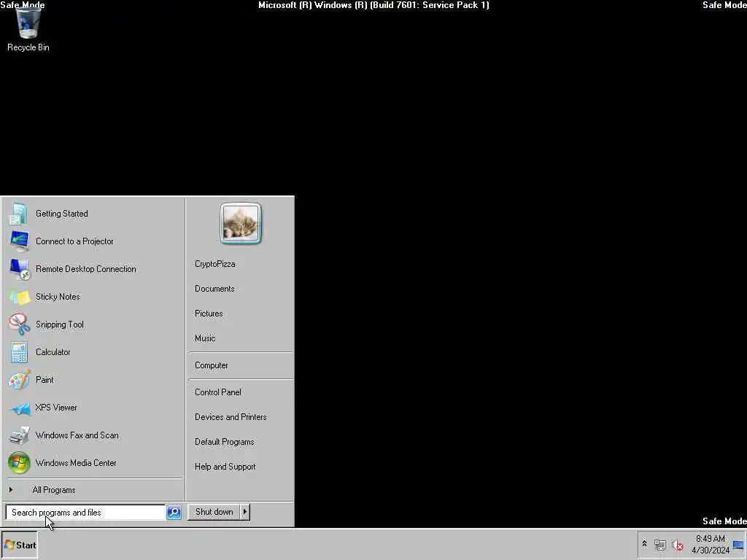This screenshot has height=560, width=747.
Task: Expand the All Programs arrow
Action: pyautogui.click(x=11, y=489)
